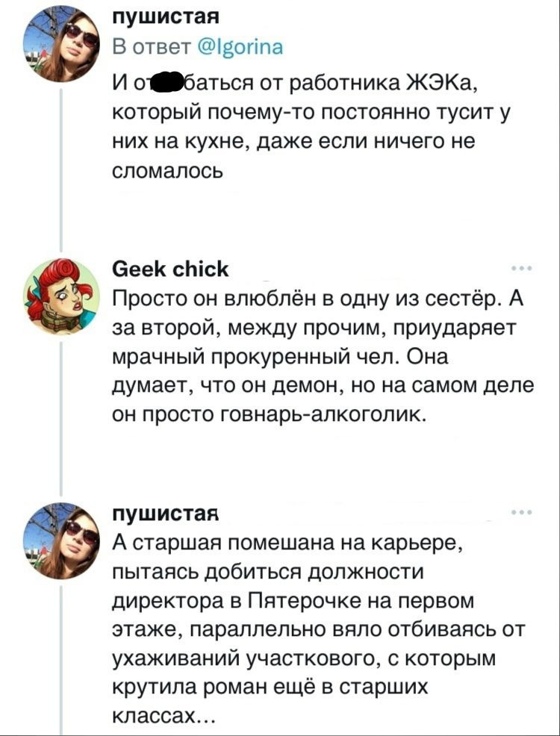Screen dimensions: 560x736
Task: Open the mentioned profile @Igorina
Action: click(x=239, y=49)
